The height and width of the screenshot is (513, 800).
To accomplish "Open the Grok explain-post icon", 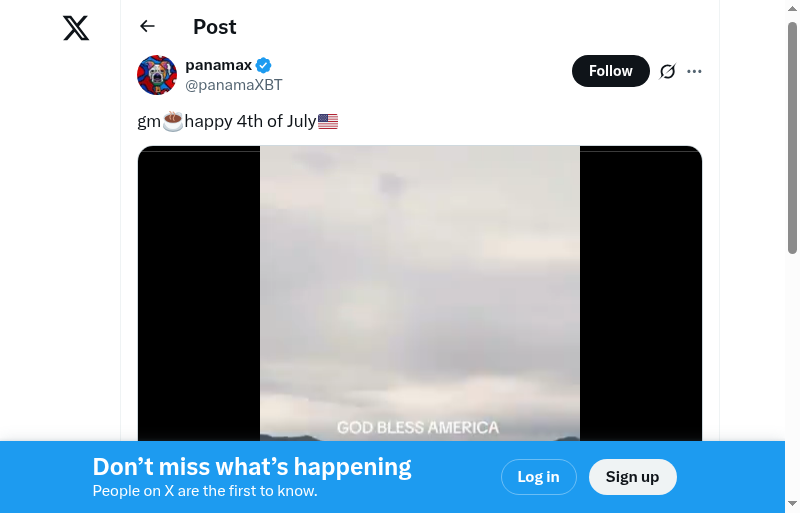I will click(667, 71).
